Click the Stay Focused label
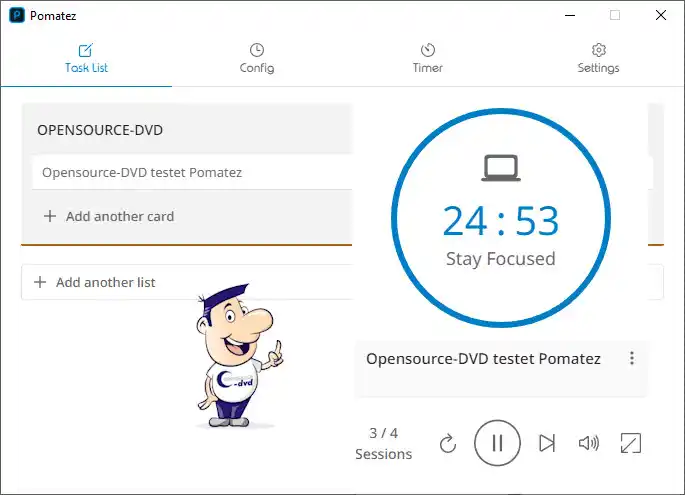 (x=501, y=259)
